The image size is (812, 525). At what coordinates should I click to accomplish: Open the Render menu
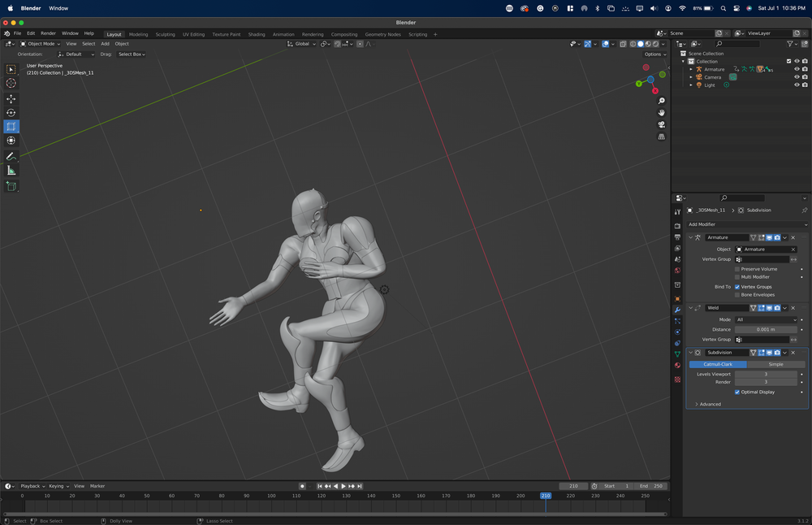[48, 33]
